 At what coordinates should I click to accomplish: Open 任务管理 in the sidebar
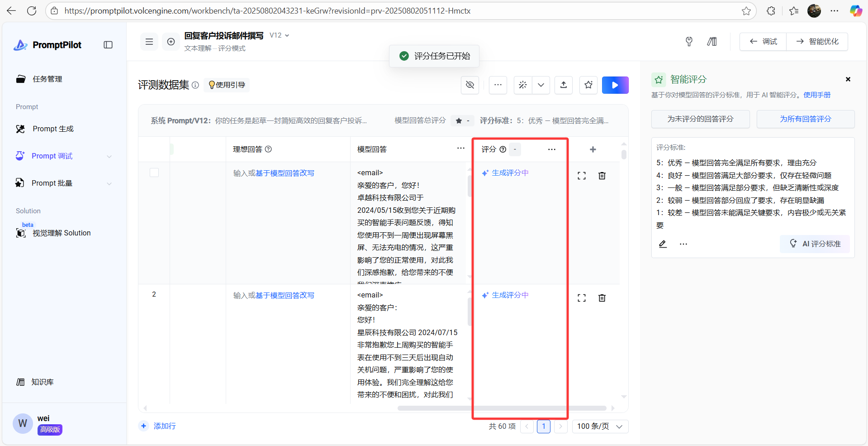pyautogui.click(x=47, y=79)
